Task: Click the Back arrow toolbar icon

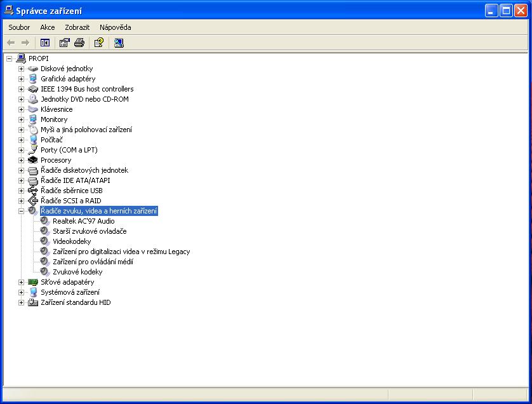Action: pos(11,43)
